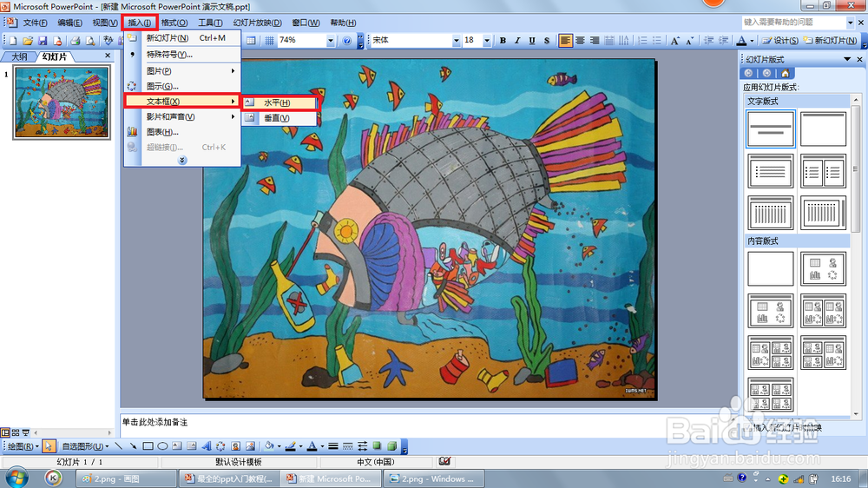Select New Slide from Insert menu
The height and width of the screenshot is (488, 868).
(182, 38)
